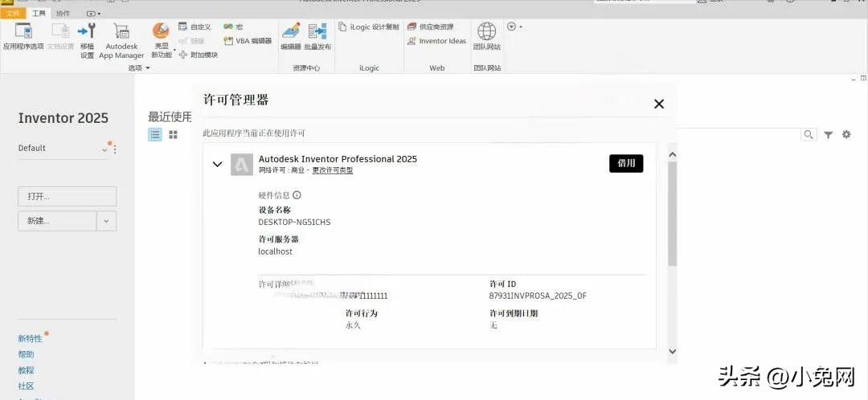Screen dimensions: 868x400
Task: Open the 帮助 (Help) link
Action: (26, 355)
